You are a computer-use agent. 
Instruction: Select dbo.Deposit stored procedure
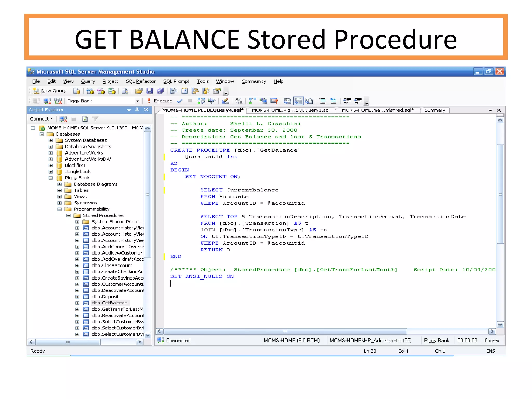click(x=105, y=297)
